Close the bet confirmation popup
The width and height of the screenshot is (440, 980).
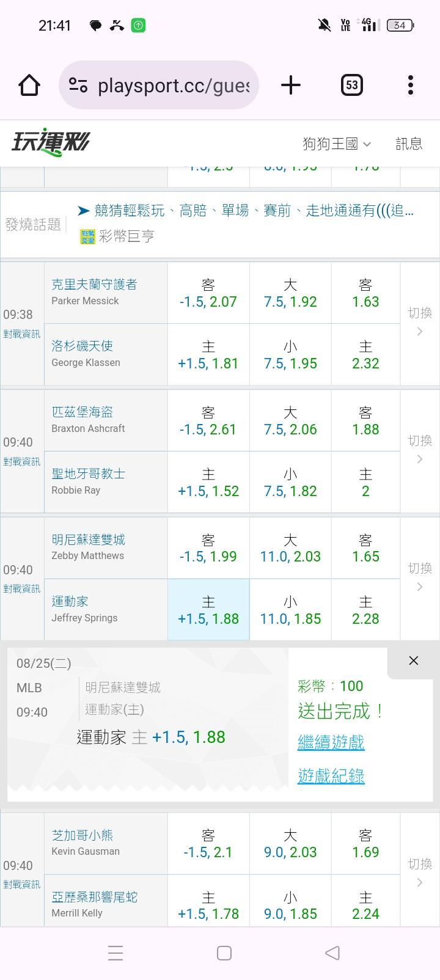click(414, 660)
